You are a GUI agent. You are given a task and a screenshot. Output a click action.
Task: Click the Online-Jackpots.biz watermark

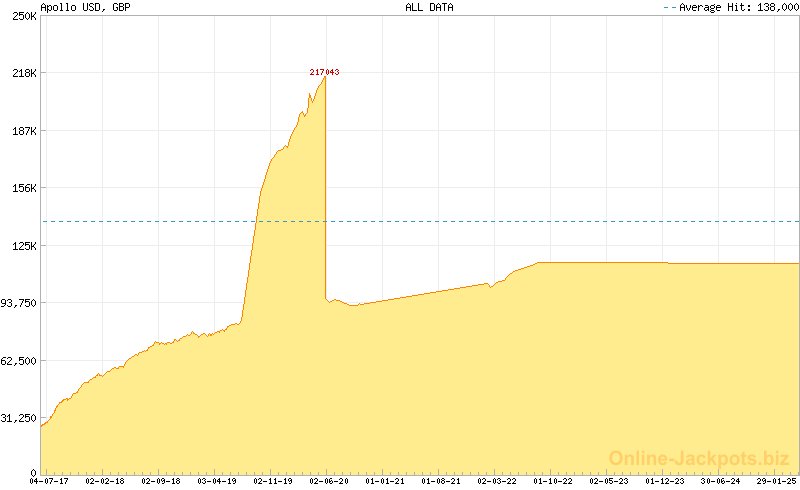click(x=699, y=458)
